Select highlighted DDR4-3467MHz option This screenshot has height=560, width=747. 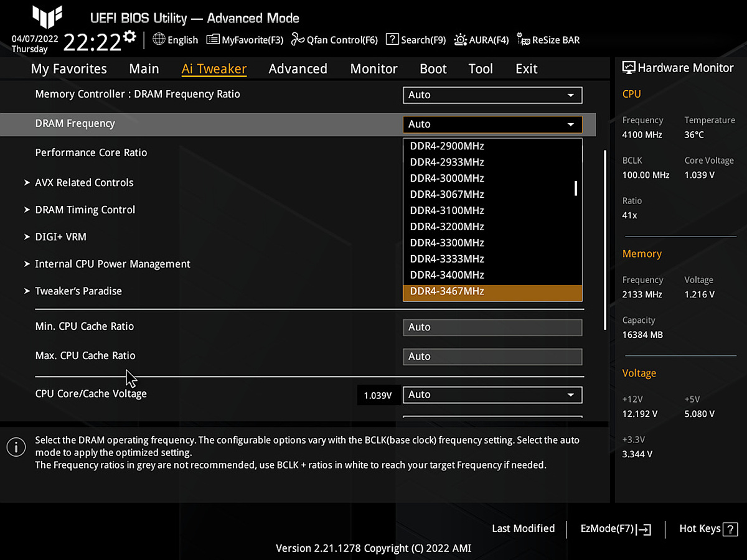tap(492, 292)
